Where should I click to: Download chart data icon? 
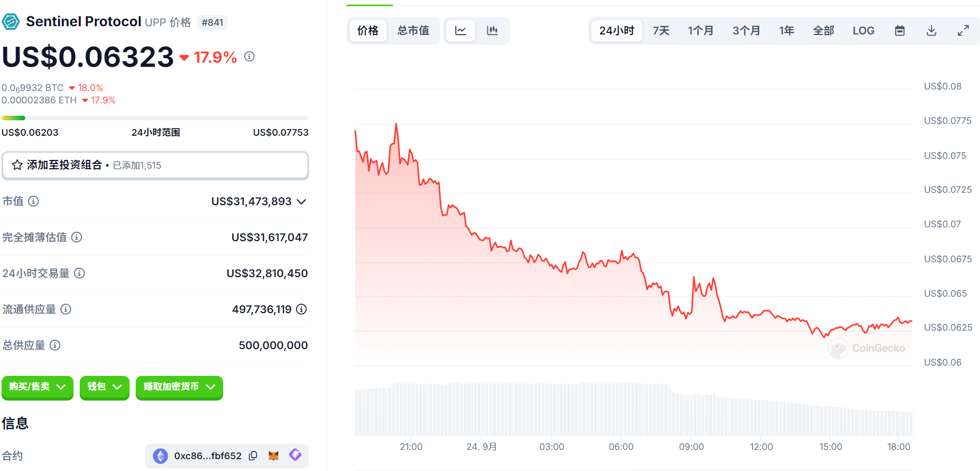point(931,31)
